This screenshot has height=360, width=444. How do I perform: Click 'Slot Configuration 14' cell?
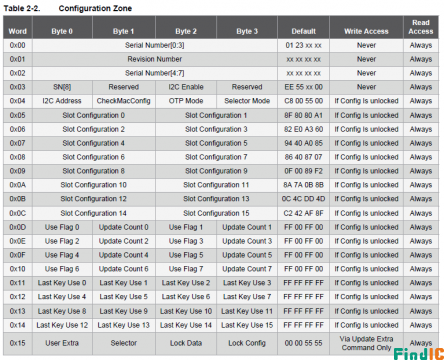[x=94, y=213]
